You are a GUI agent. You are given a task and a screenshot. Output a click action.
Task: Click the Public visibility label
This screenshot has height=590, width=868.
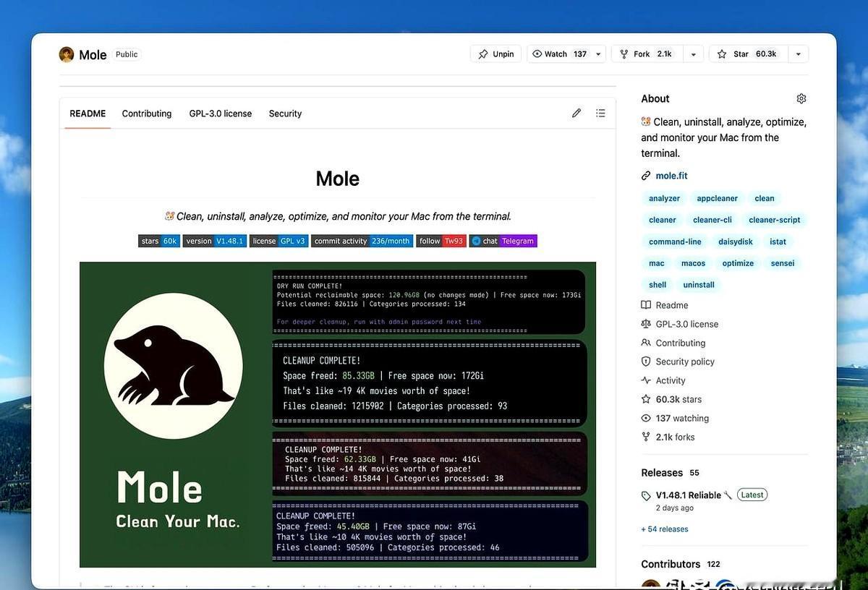click(x=127, y=54)
